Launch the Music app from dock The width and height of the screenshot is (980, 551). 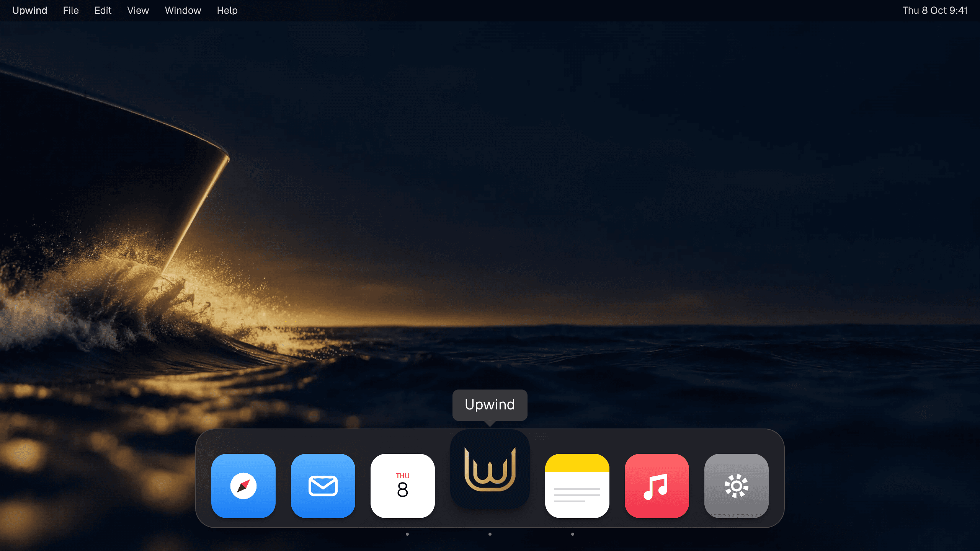tap(657, 486)
